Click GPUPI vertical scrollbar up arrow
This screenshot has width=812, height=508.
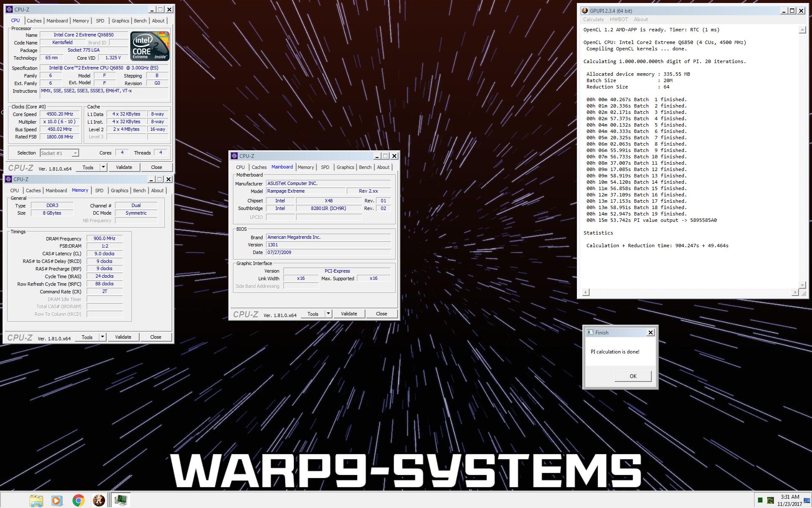click(x=802, y=30)
